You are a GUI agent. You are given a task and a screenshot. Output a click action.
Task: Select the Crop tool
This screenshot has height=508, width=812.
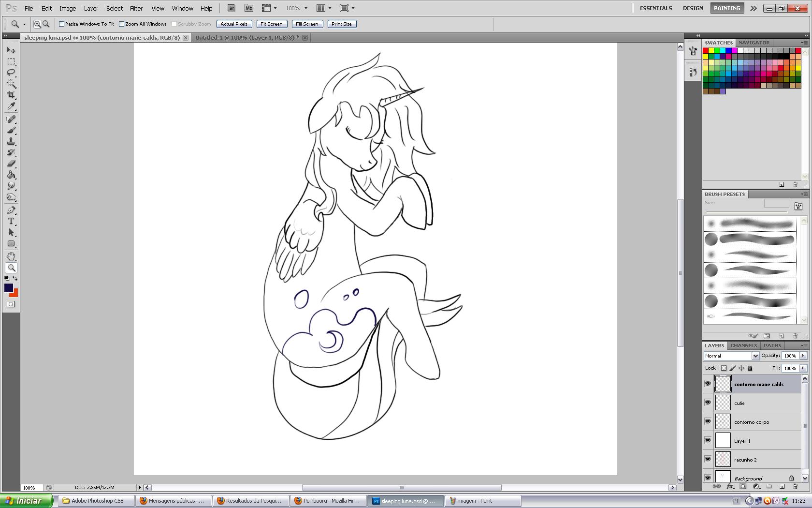[11, 95]
